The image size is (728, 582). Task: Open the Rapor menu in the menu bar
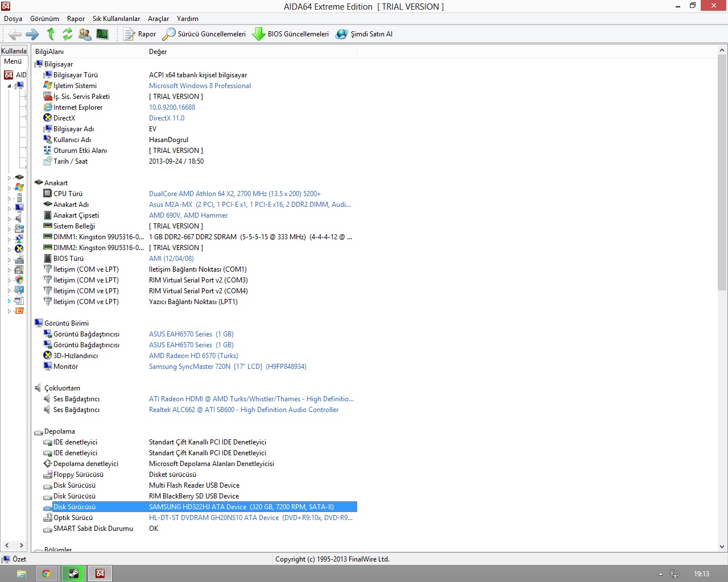pyautogui.click(x=76, y=19)
